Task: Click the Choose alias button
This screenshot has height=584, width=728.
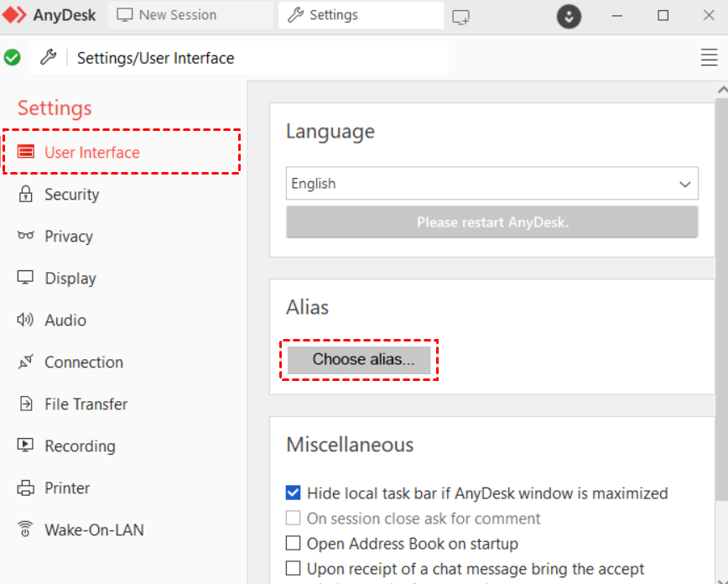Action: [359, 360]
